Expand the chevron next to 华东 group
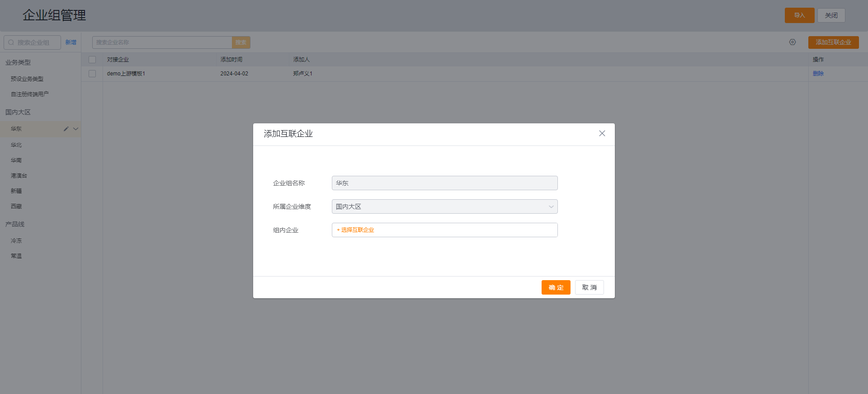This screenshot has height=394, width=868. [75, 129]
